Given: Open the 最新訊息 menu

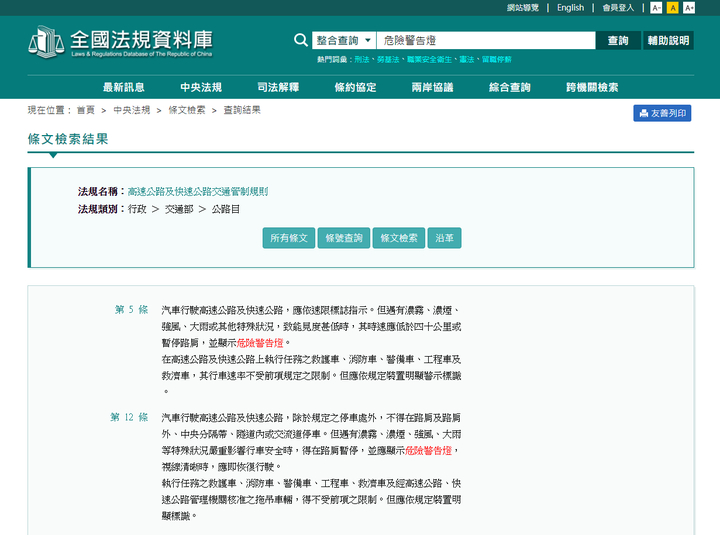Looking at the screenshot, I should point(123,87).
